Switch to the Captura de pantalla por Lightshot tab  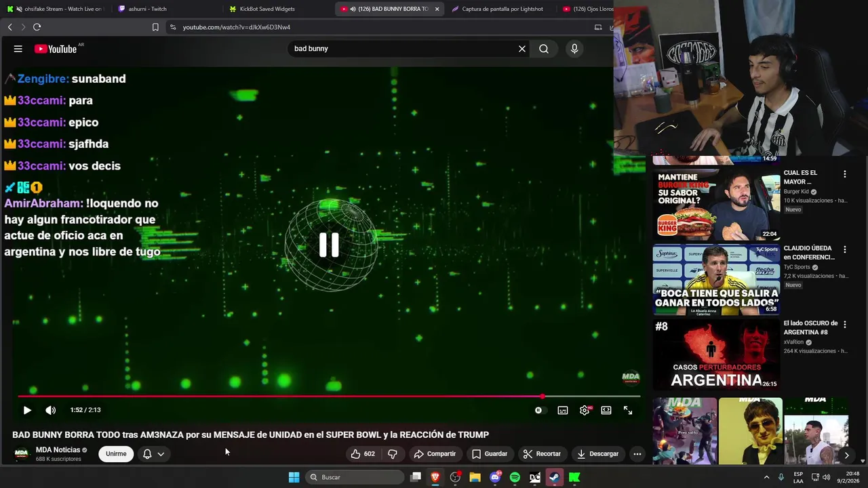[x=502, y=9]
